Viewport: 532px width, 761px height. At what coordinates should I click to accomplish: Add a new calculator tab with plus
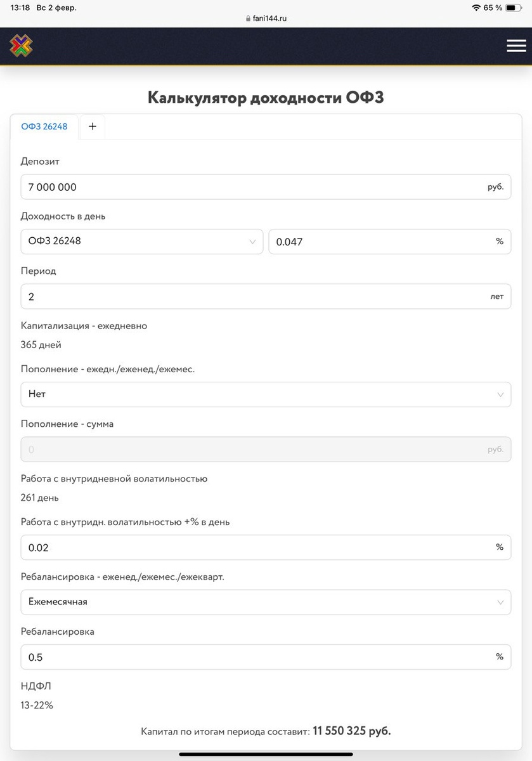[92, 127]
